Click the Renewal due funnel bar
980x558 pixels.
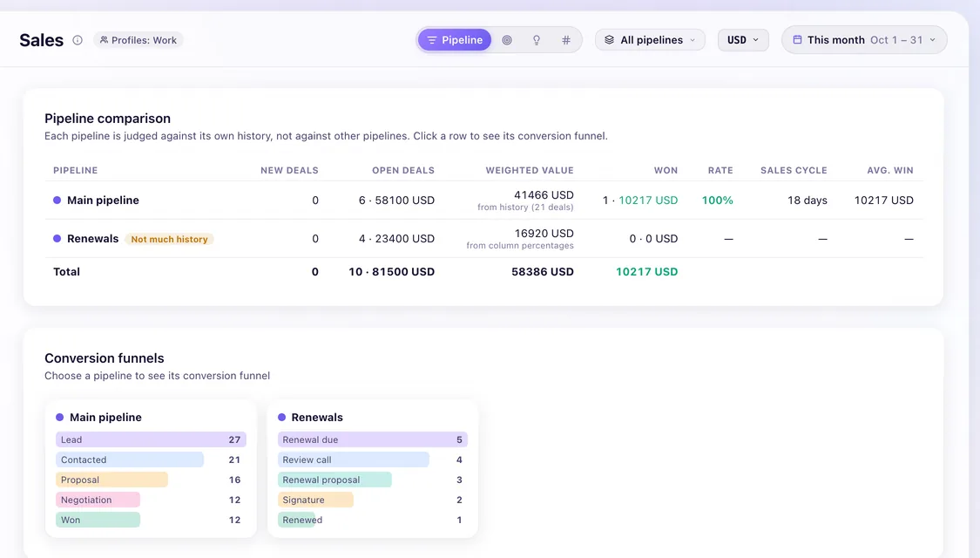click(373, 439)
